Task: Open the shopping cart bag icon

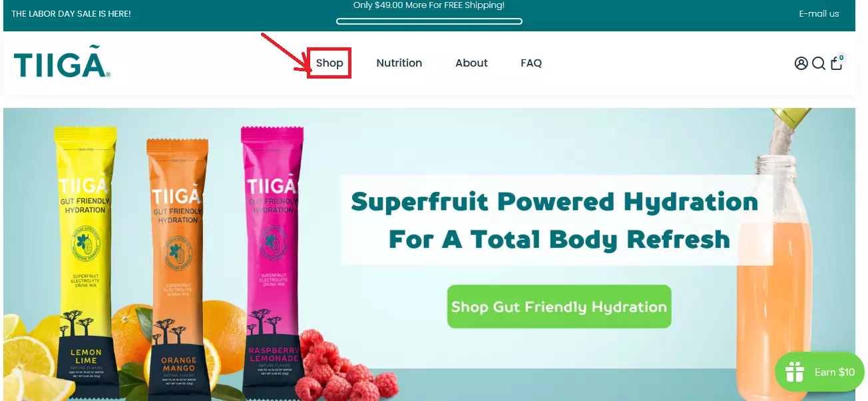Action: [x=837, y=63]
